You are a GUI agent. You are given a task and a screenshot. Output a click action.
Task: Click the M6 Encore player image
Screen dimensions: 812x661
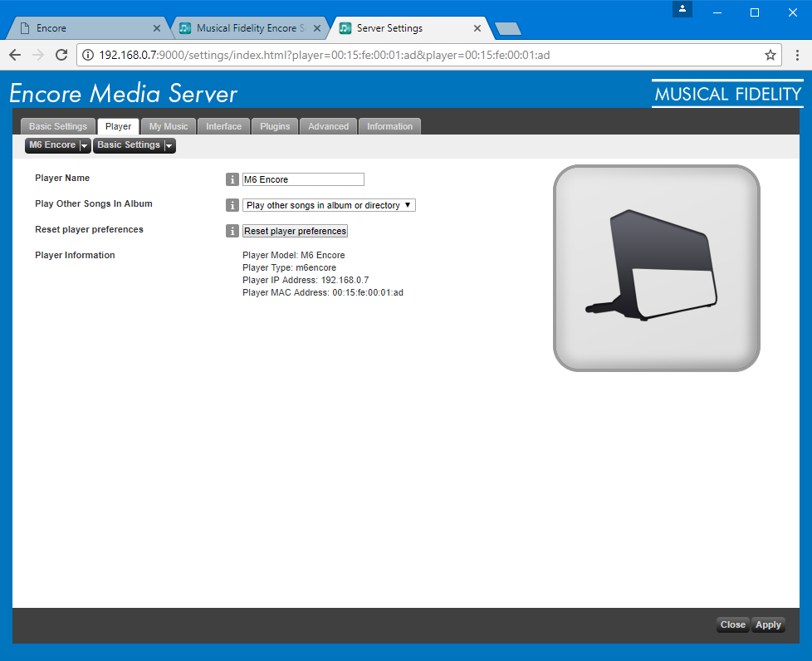coord(656,268)
